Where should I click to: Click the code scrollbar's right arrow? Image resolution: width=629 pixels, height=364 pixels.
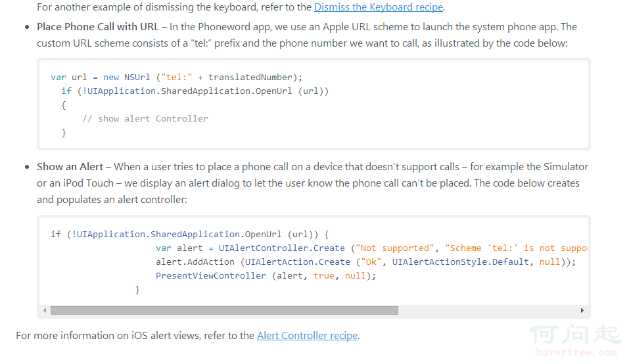(x=582, y=310)
